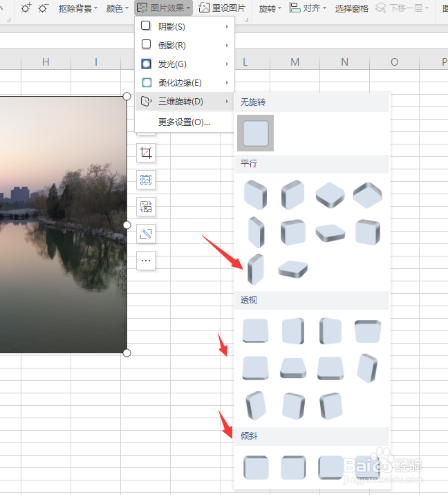Click the pencil-in-frame icon in floating toolbar
Viewport: 448px width, 495px height.
coord(146,234)
